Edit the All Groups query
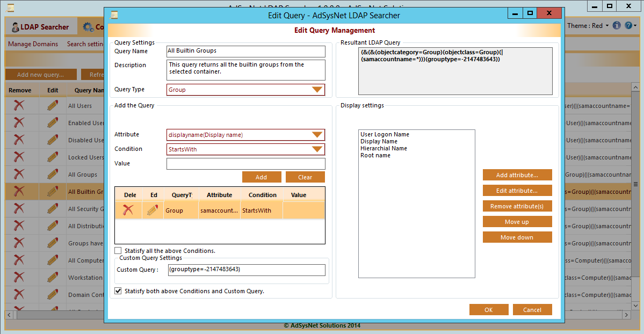644x334 pixels. point(53,174)
